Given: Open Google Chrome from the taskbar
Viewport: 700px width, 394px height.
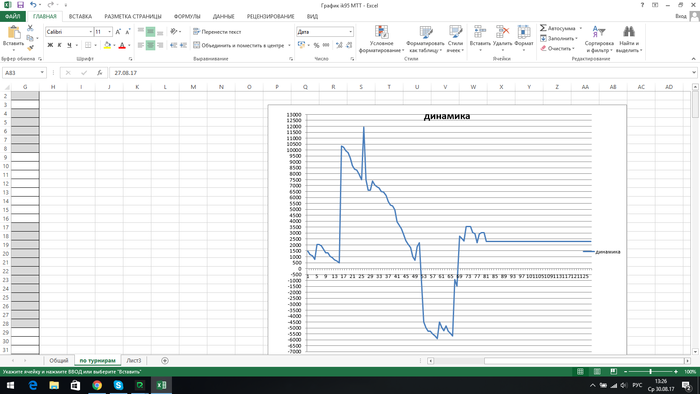Looking at the screenshot, I should (x=97, y=385).
